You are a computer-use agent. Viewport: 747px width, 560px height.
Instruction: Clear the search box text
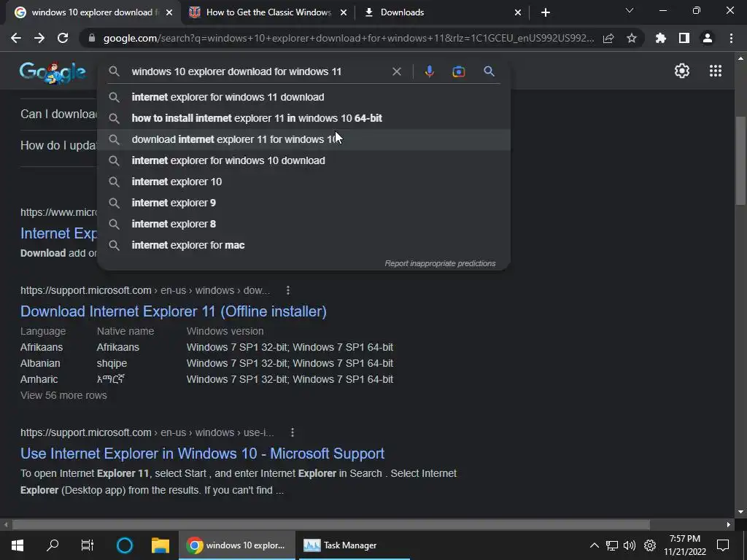396,71
